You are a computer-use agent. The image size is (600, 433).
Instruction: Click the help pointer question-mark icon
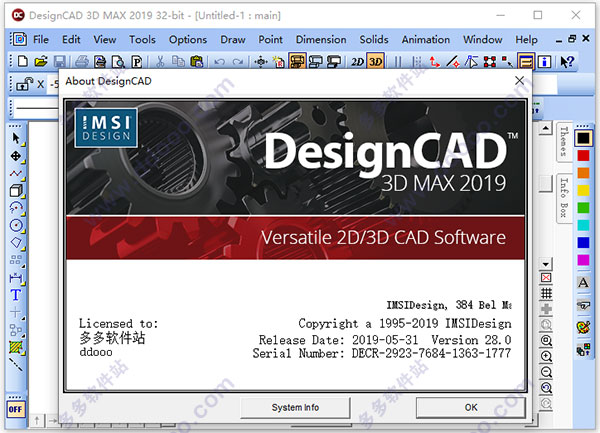pyautogui.click(x=567, y=61)
